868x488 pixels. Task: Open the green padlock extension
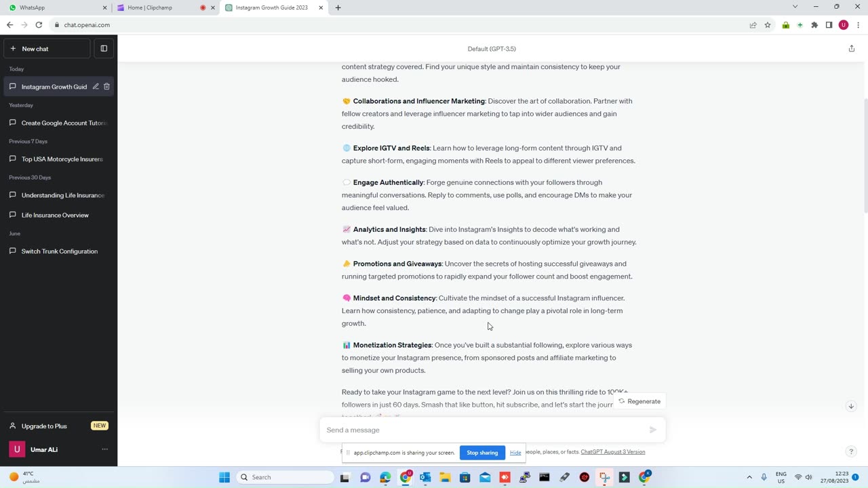click(785, 25)
